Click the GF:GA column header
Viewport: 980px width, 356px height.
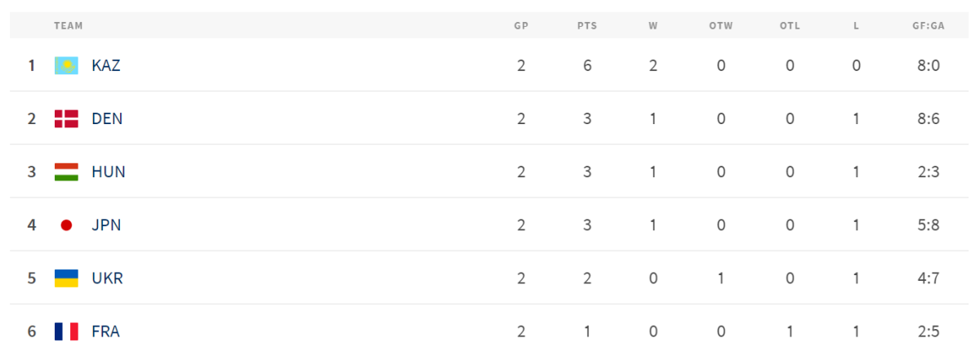(x=929, y=25)
